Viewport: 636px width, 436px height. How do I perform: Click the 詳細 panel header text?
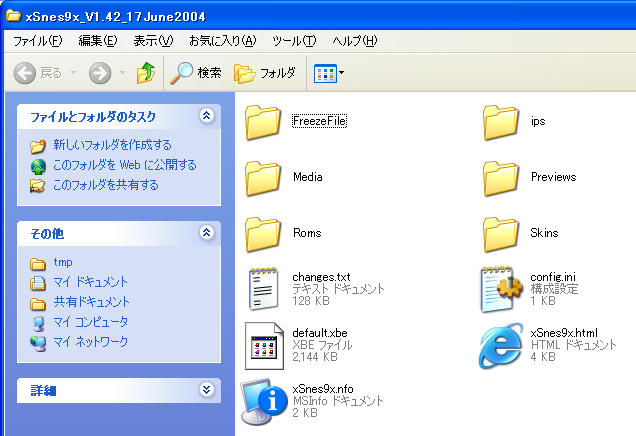click(43, 391)
